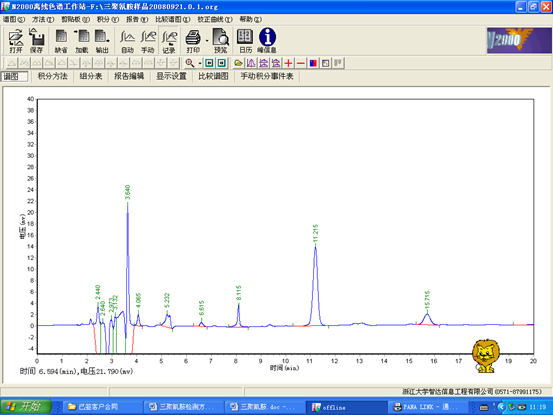Open the 手动积分事件表 tab
This screenshot has width=553, height=415.
tap(267, 76)
